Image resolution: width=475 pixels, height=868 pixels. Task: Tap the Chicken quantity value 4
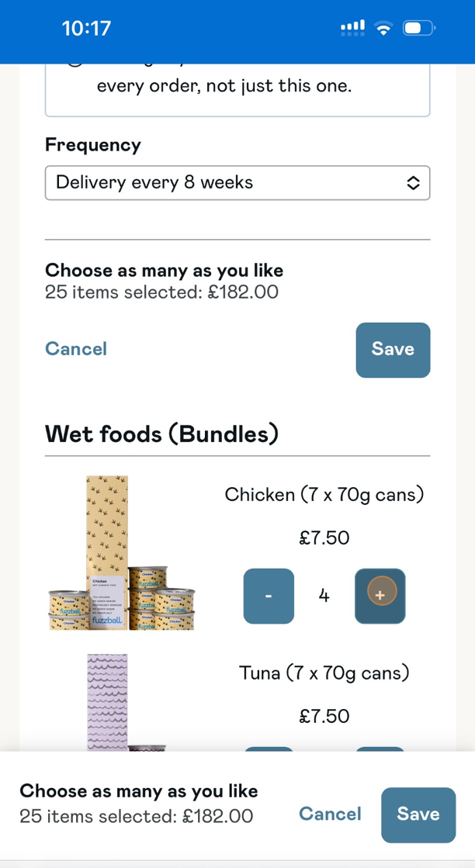point(324,596)
